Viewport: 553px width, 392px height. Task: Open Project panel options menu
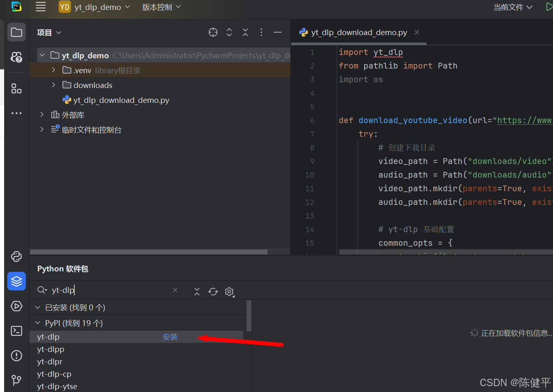pyautogui.click(x=261, y=32)
